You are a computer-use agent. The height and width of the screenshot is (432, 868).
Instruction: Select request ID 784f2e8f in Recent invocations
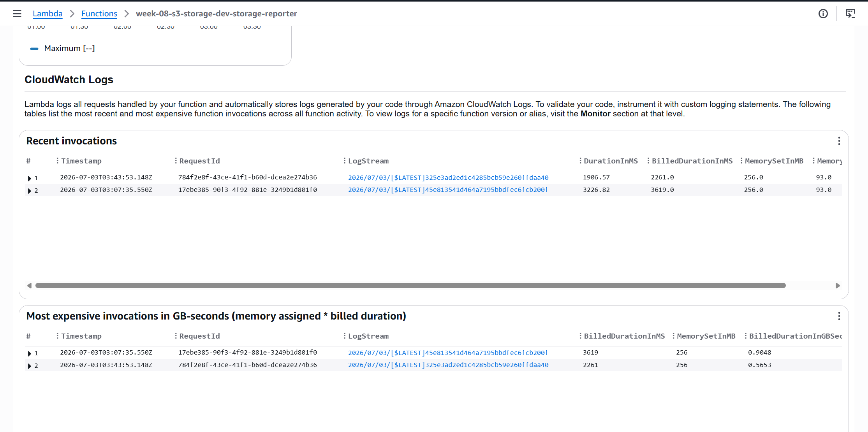248,177
